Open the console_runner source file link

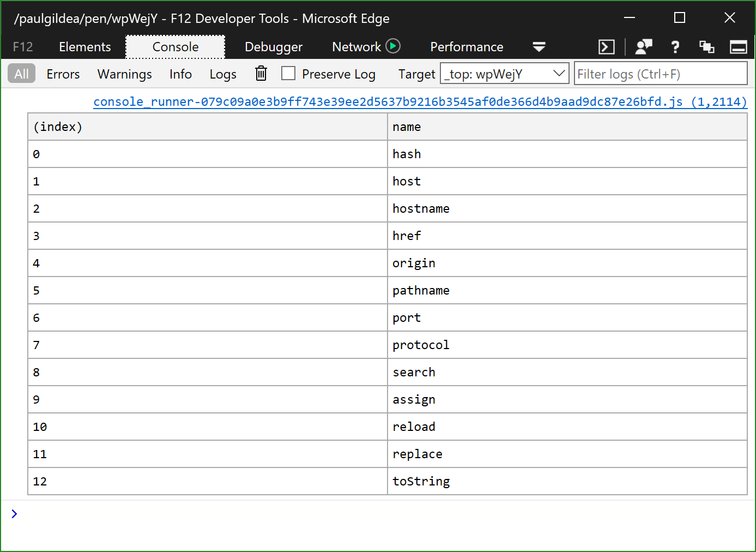[x=420, y=101]
